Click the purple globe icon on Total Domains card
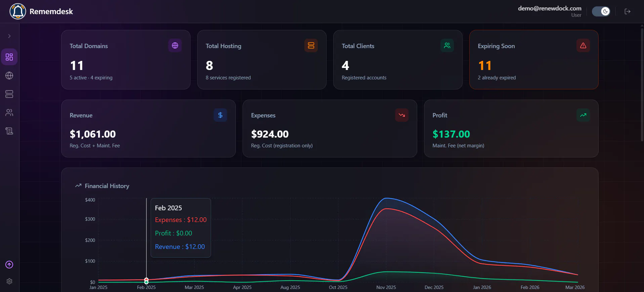Screen dimensions: 644x292 pyautogui.click(x=175, y=45)
